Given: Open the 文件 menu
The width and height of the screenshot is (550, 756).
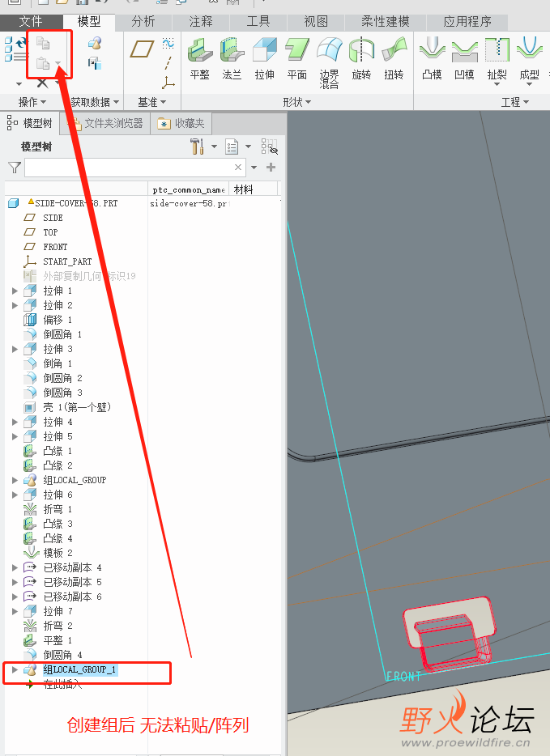Looking at the screenshot, I should (x=31, y=22).
